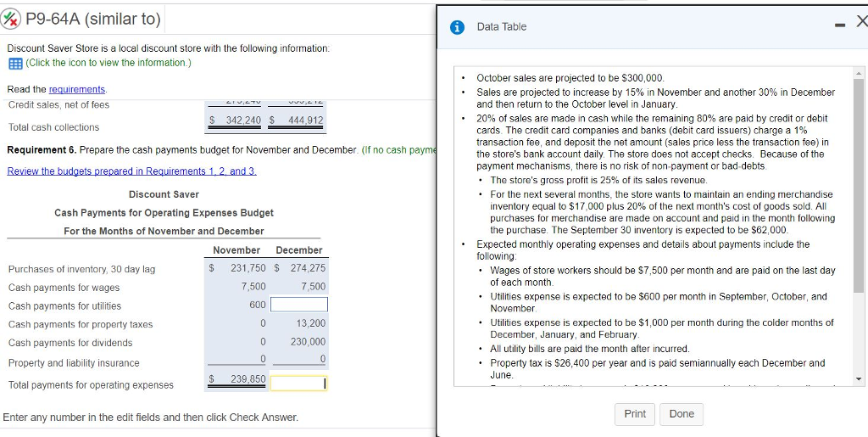Image resolution: width=868 pixels, height=437 pixels.
Task: Click November total cash collections 342,240
Action: pos(243,120)
